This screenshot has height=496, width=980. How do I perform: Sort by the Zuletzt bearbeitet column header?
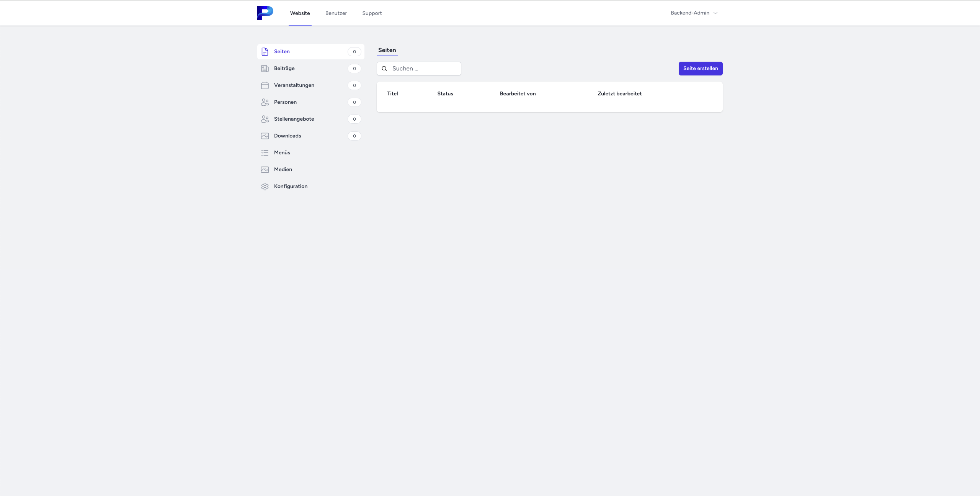(x=619, y=94)
